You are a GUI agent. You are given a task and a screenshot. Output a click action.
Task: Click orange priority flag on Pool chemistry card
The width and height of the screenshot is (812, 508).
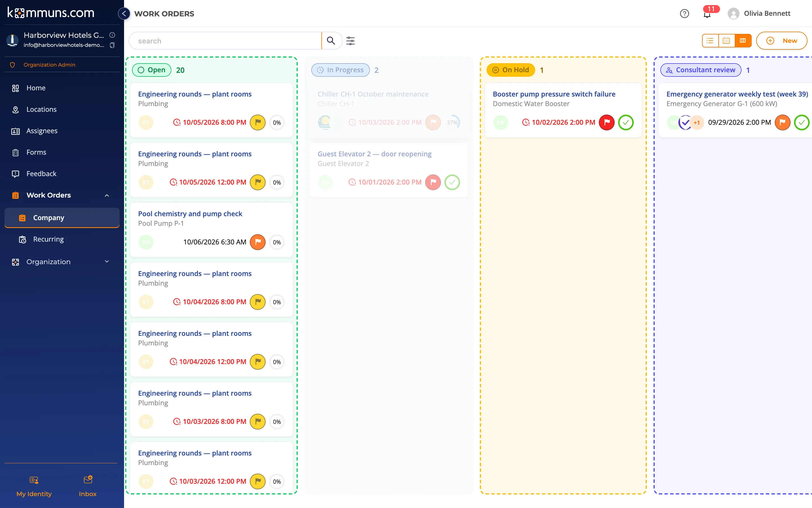tap(258, 242)
